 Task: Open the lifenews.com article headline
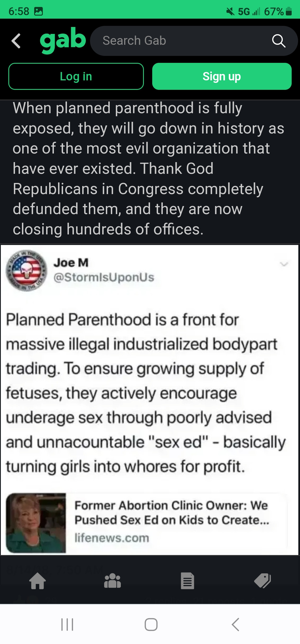coord(172,512)
